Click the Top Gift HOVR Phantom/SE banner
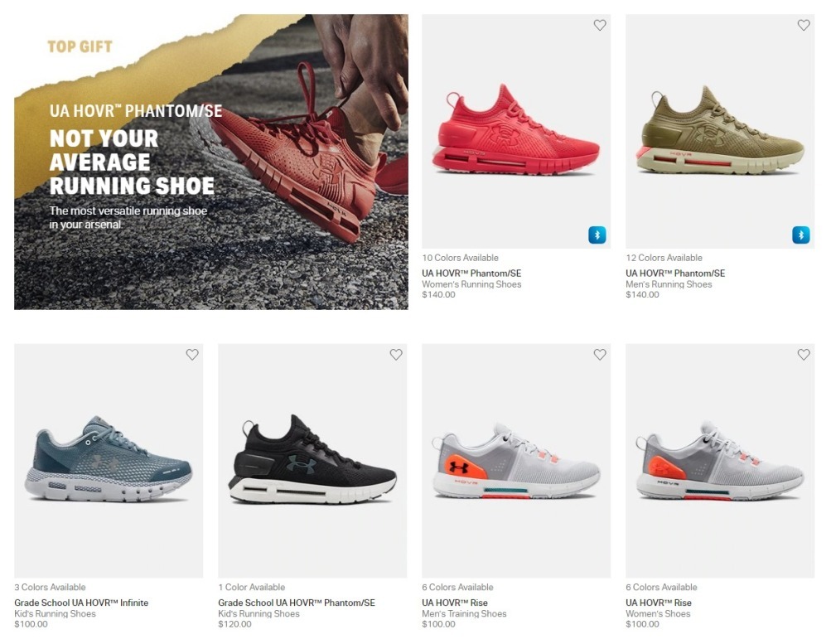The image size is (831, 644). click(211, 162)
